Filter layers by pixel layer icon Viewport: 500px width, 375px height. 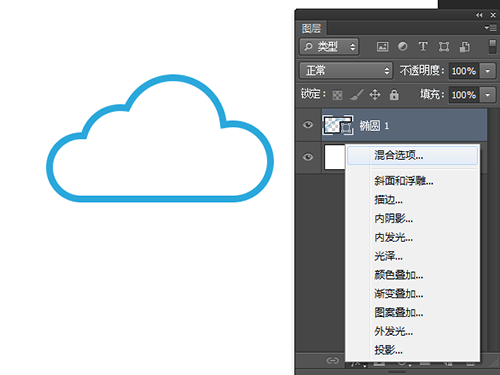(382, 47)
